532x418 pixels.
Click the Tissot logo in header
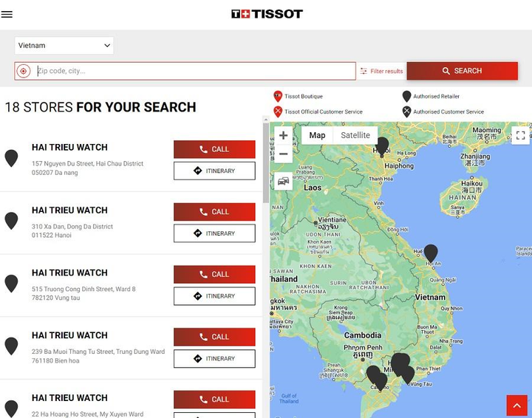266,14
